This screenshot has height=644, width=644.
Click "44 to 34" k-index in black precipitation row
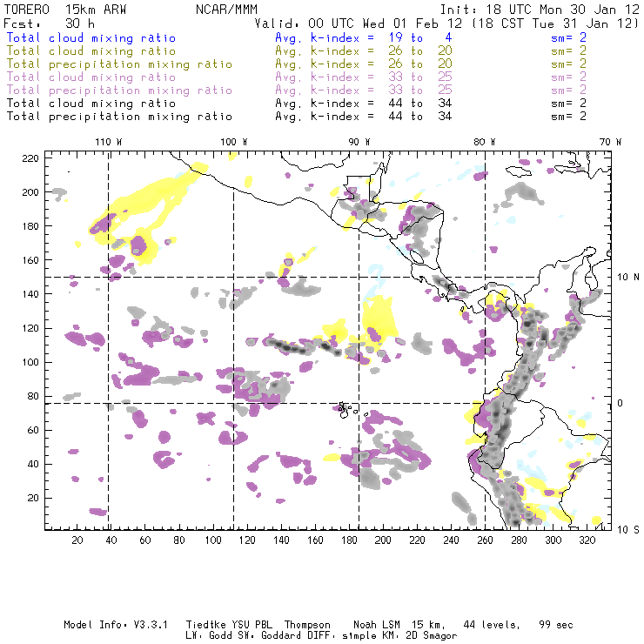pyautogui.click(x=420, y=117)
